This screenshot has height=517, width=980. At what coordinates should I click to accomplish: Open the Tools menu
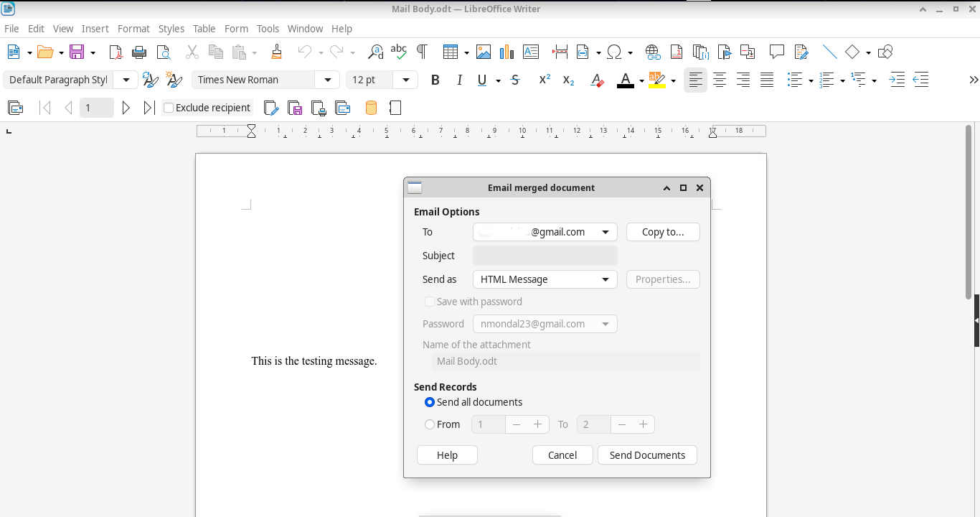(268, 29)
